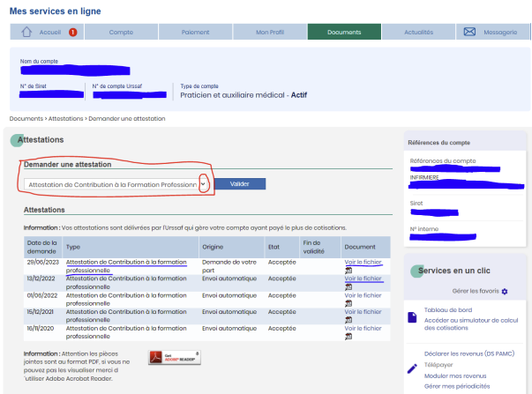The image size is (532, 394).
Task: Open the Messagerie envelope icon
Action: [x=469, y=33]
